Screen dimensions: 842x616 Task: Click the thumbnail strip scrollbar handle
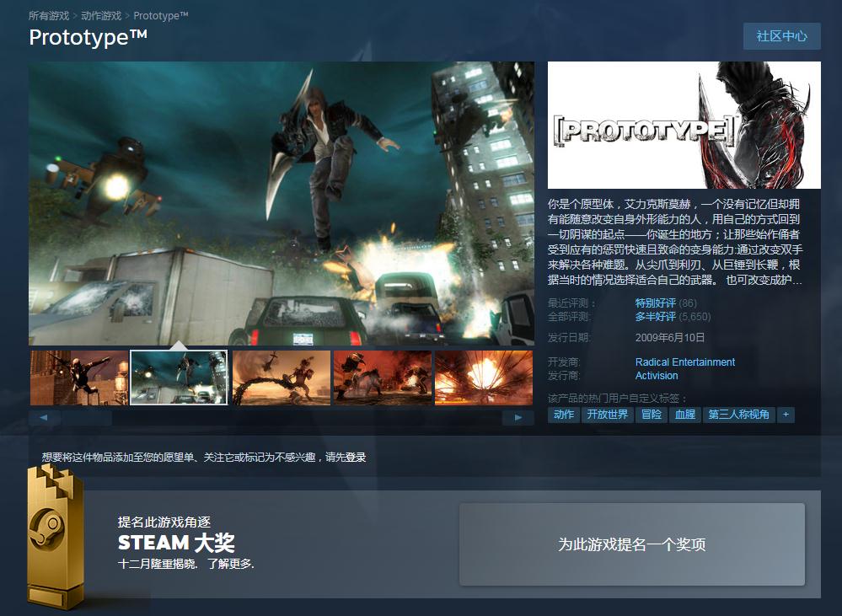[87, 417]
